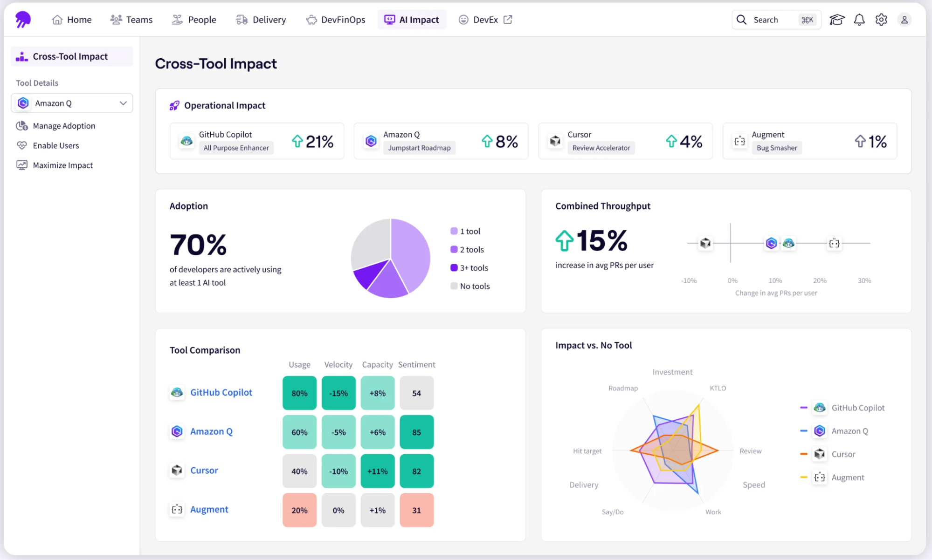
Task: Click GitHub Copilot usage cell 80%
Action: click(299, 393)
